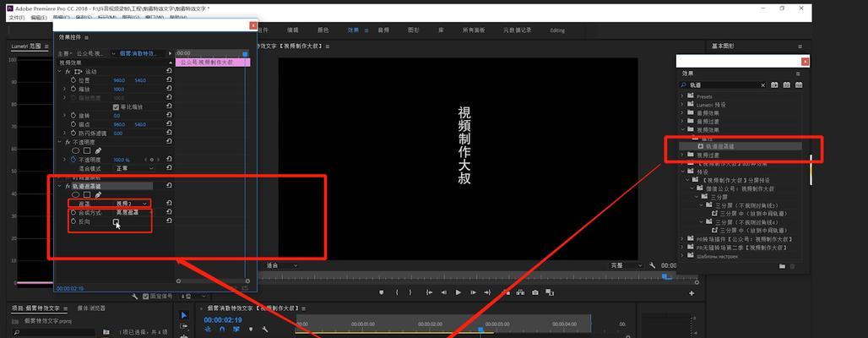
Task: Reset the 位置 parameter
Action: click(169, 80)
